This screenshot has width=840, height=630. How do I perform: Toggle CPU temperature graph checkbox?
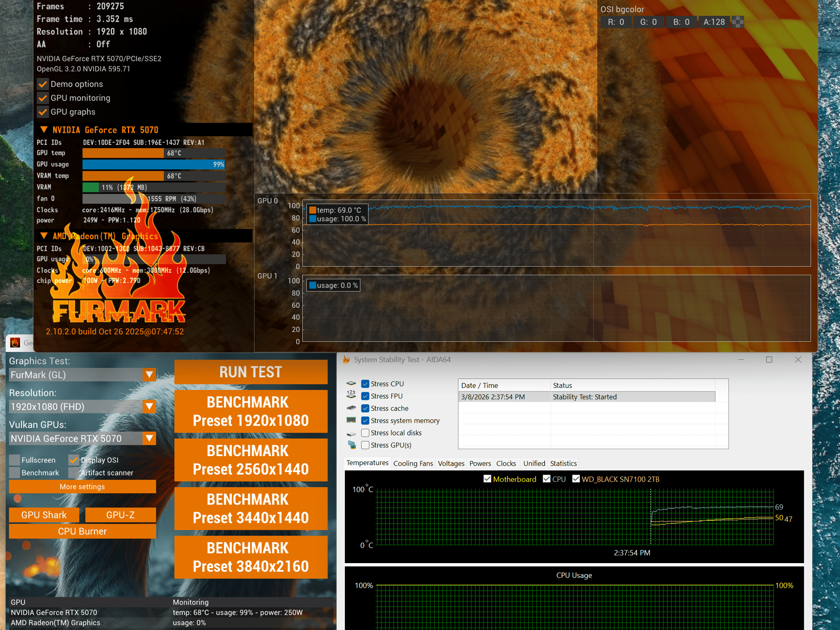546,479
